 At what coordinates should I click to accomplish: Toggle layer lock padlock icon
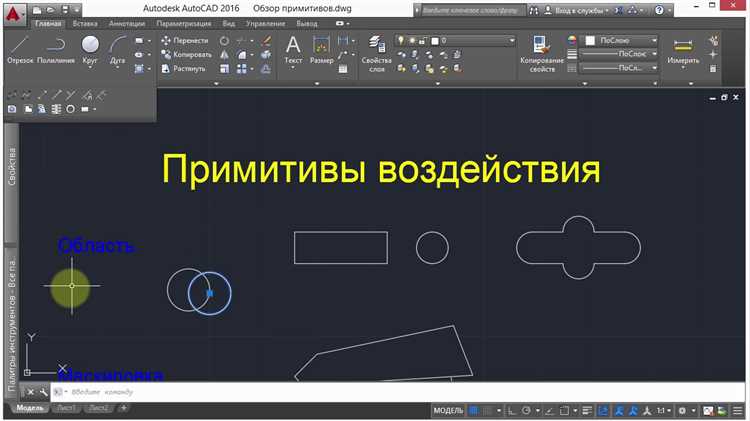pyautogui.click(x=423, y=41)
